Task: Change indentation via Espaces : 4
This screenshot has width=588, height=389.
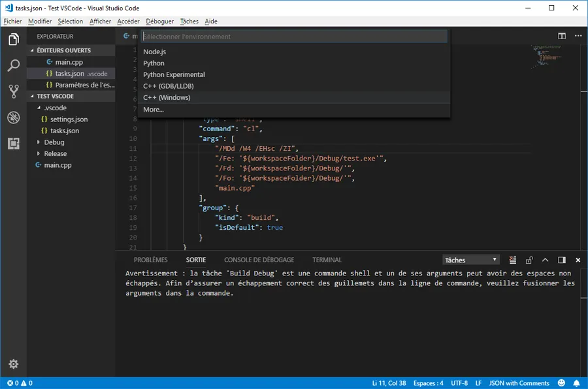Action: point(428,383)
